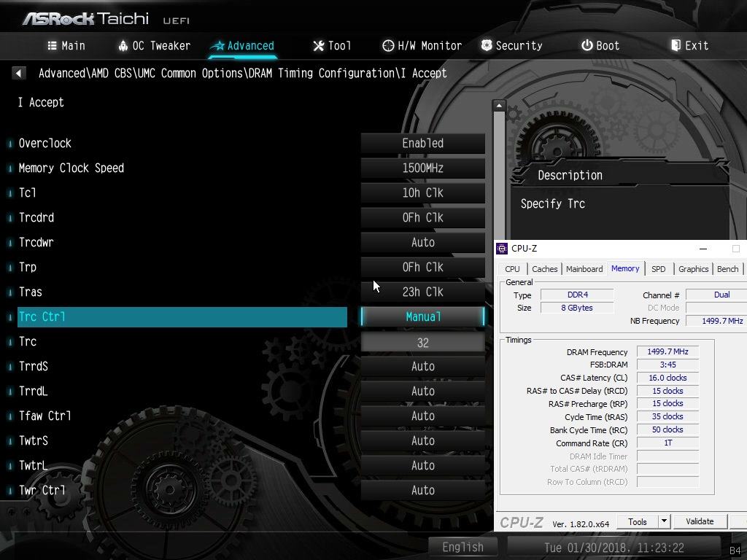Click the Tools button in CPU-Z
This screenshot has width=747, height=560.
(x=638, y=522)
